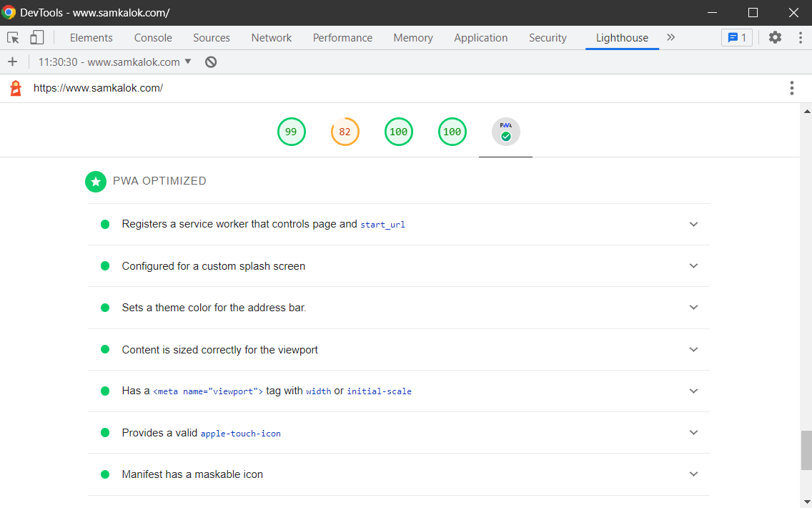Open the console issues counter badge
The height and width of the screenshot is (508, 812).
[736, 37]
